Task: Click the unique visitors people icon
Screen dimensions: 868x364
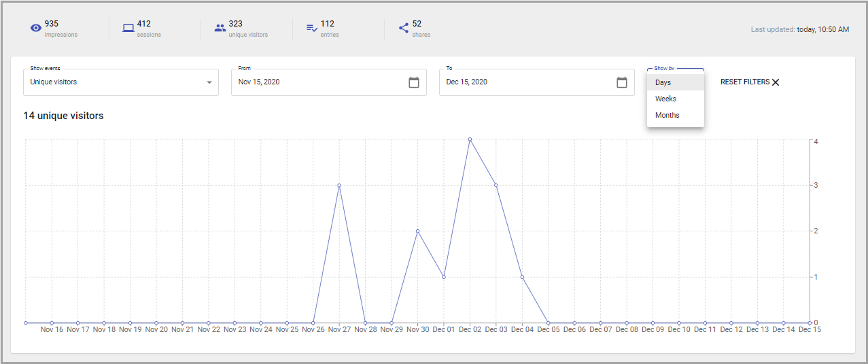Action: click(220, 28)
